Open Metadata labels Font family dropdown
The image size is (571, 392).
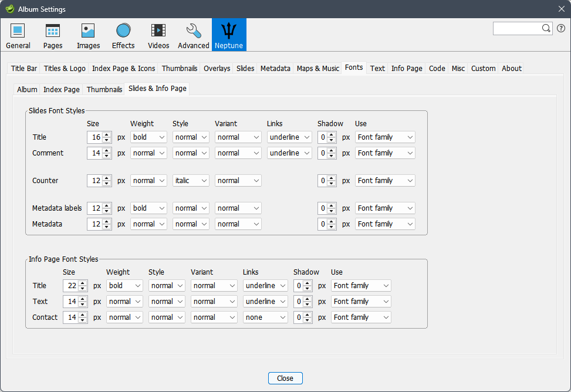coord(386,208)
